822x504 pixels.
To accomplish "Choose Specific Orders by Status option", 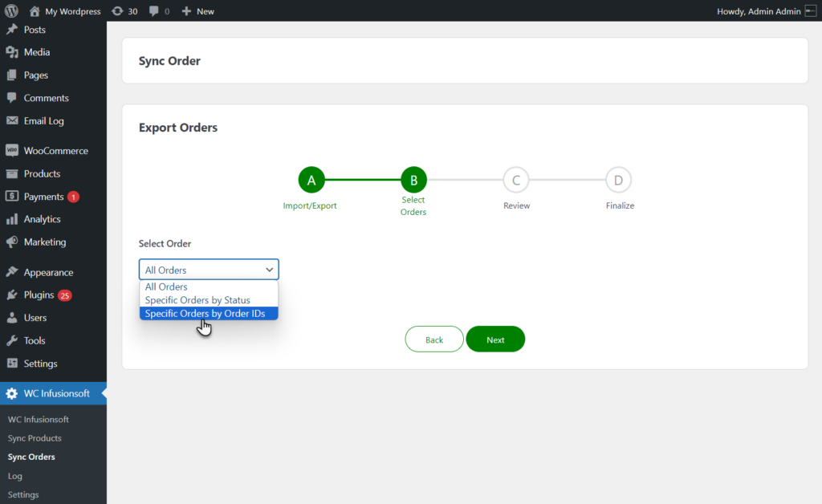I will click(x=209, y=299).
